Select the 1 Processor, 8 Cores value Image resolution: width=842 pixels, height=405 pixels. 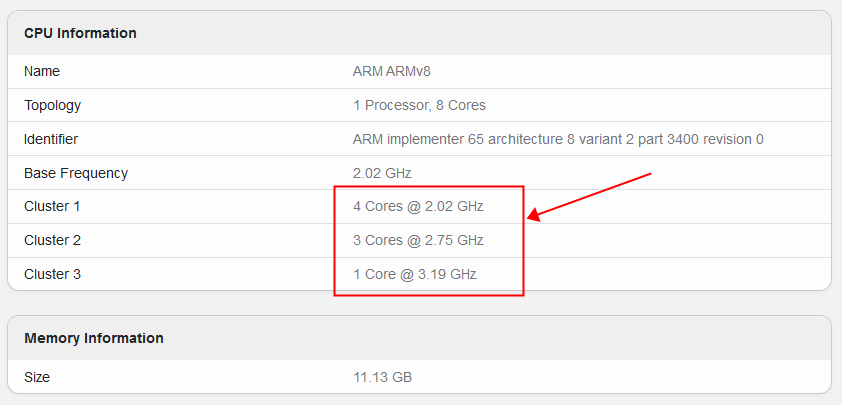coord(419,105)
